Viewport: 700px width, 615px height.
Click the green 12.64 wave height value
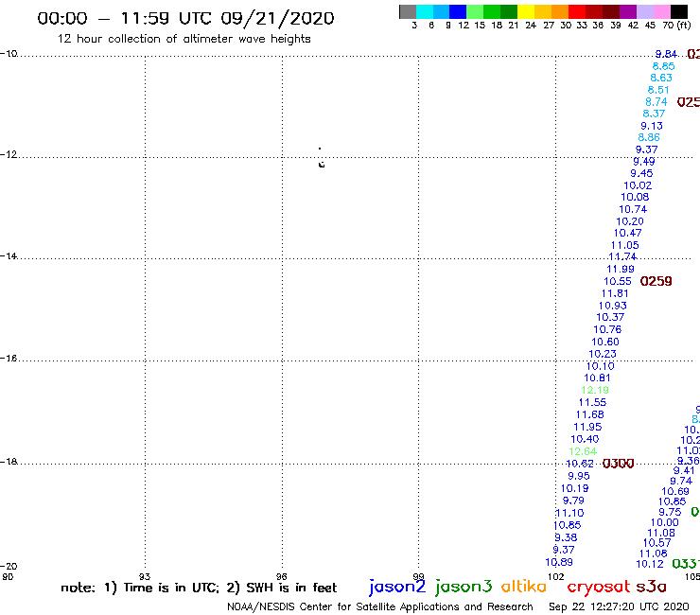click(x=583, y=451)
